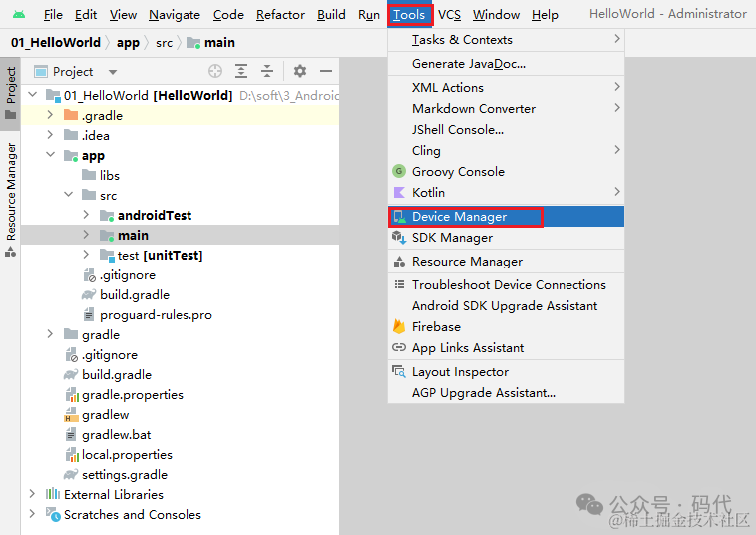Open Project view type dropdown arrow
This screenshot has height=535, width=756.
[x=113, y=72]
